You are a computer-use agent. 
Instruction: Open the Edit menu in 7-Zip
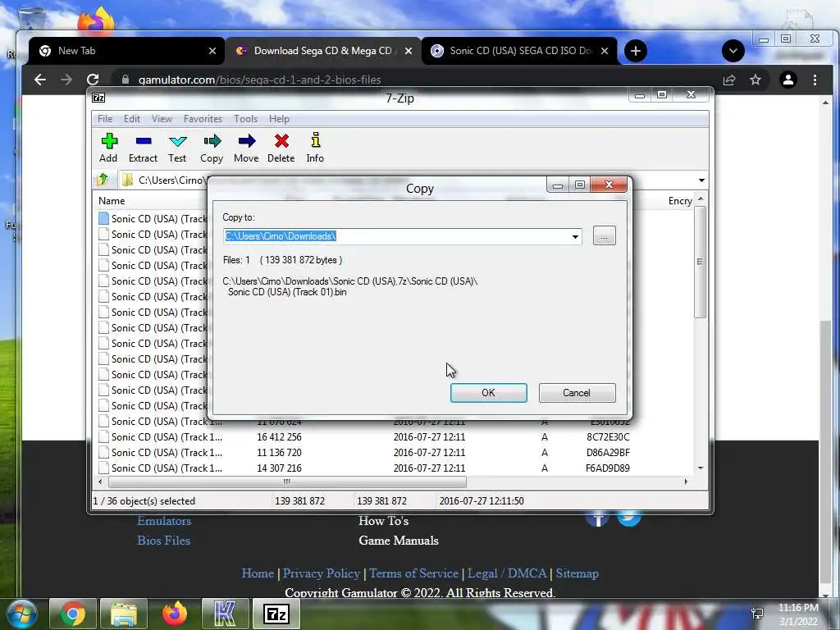point(132,119)
